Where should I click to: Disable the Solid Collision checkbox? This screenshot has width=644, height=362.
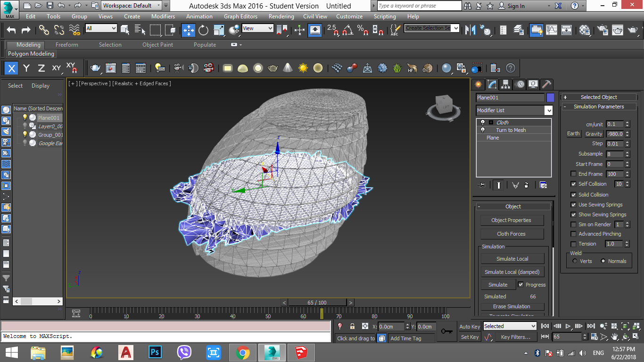pyautogui.click(x=573, y=195)
